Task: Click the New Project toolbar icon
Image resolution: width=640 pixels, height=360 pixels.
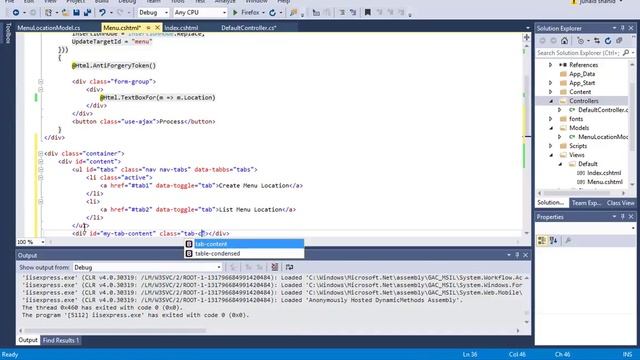Action: [48, 13]
